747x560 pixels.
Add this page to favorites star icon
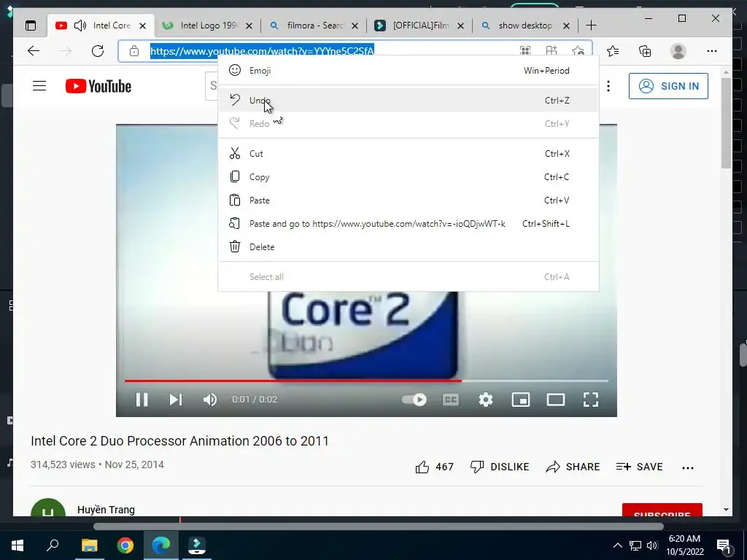click(x=578, y=51)
